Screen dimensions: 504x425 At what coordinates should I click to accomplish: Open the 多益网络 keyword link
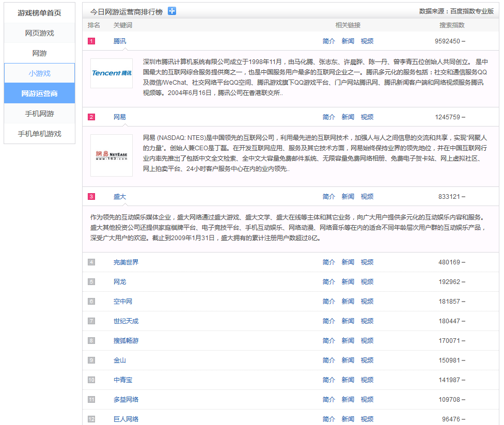(x=126, y=399)
